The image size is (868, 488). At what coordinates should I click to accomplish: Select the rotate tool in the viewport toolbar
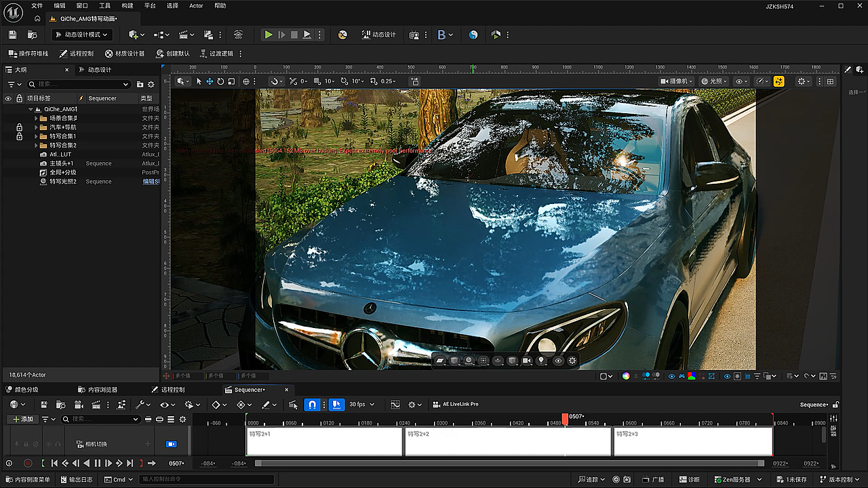pyautogui.click(x=220, y=81)
